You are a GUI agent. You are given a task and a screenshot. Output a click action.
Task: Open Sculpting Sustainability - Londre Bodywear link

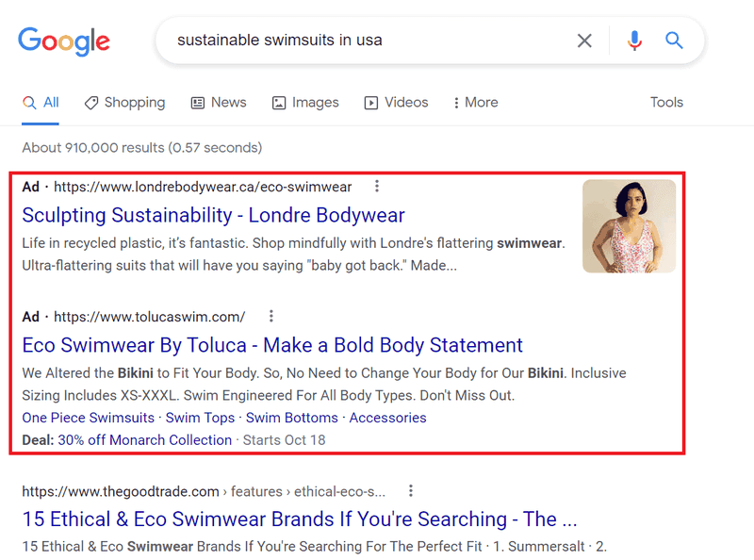click(x=214, y=215)
